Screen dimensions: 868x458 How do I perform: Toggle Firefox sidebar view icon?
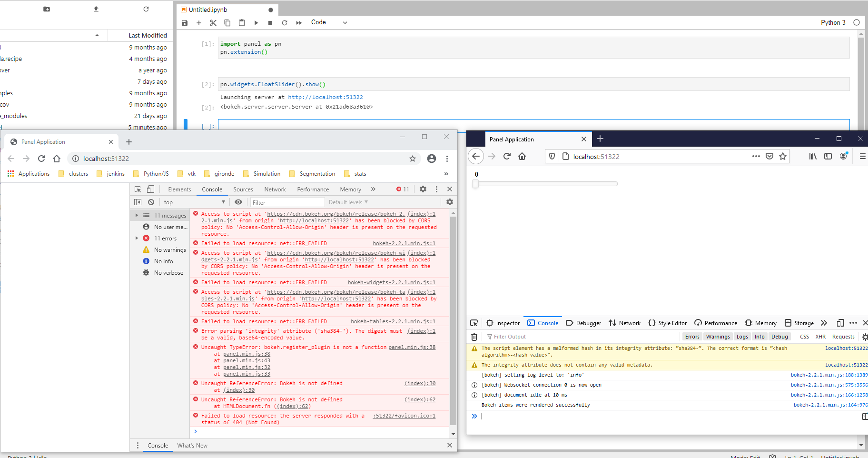(x=828, y=156)
